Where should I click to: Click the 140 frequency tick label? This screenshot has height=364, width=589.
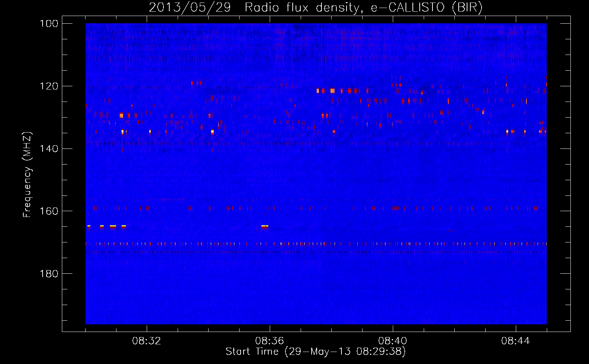(x=50, y=149)
